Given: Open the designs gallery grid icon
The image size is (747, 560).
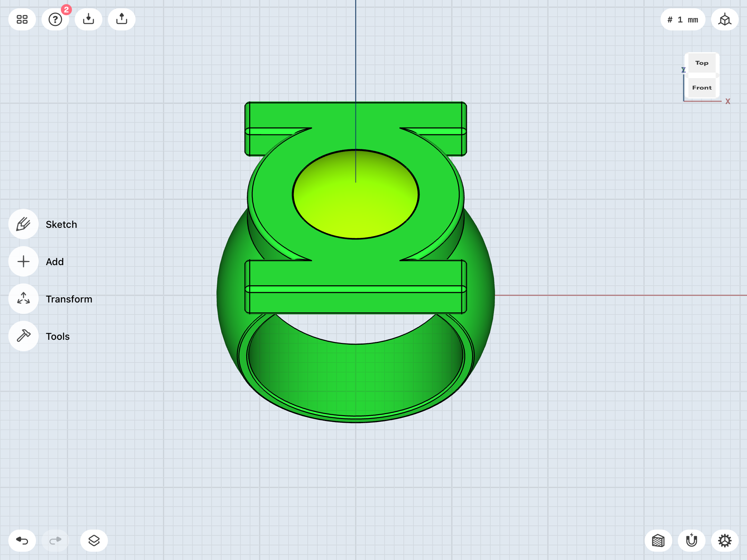Looking at the screenshot, I should click(22, 19).
